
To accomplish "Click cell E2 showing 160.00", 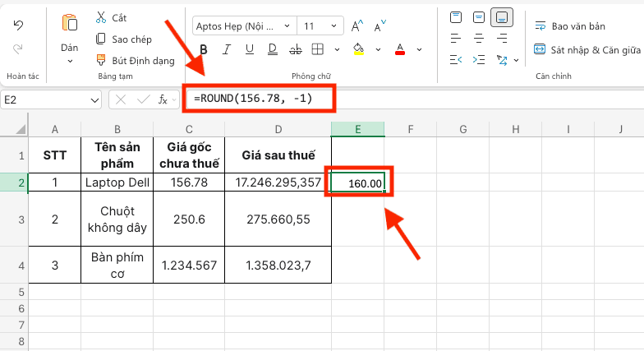I will (358, 182).
